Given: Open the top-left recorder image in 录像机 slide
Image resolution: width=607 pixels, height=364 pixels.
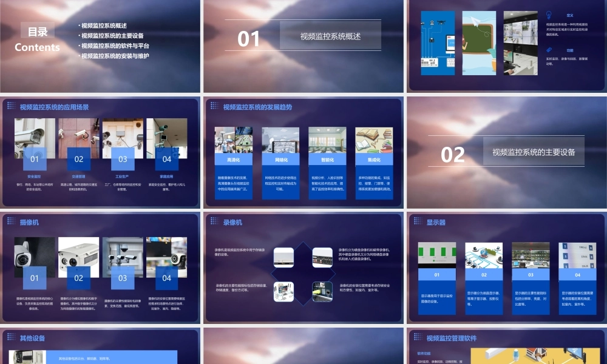Looking at the screenshot, I should (283, 258).
